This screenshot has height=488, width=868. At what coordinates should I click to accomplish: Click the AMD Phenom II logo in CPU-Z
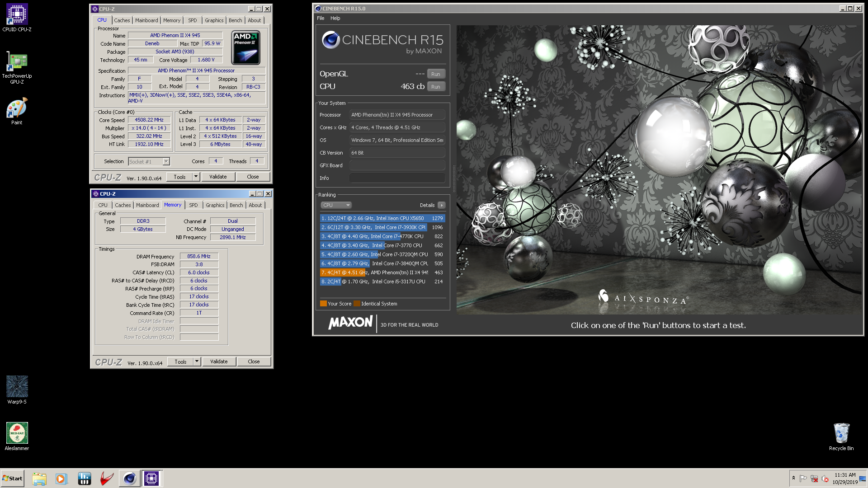tap(245, 48)
